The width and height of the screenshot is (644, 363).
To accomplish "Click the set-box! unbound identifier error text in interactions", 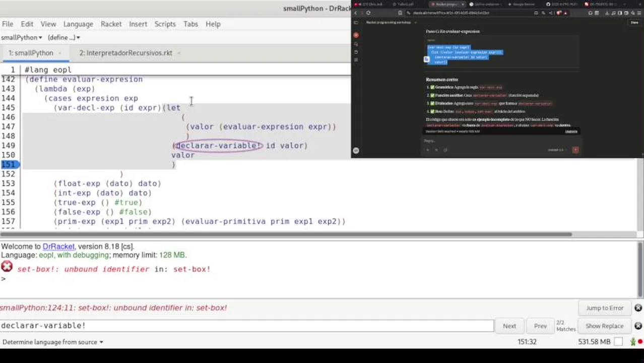I will coord(114,269).
